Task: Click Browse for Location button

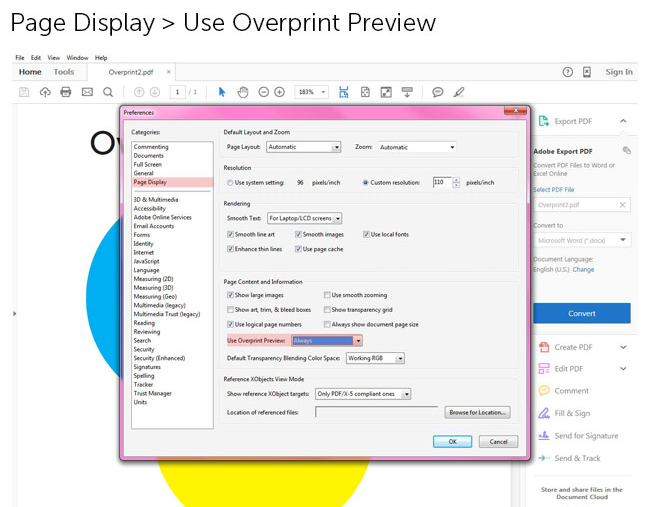Action: 478,412
